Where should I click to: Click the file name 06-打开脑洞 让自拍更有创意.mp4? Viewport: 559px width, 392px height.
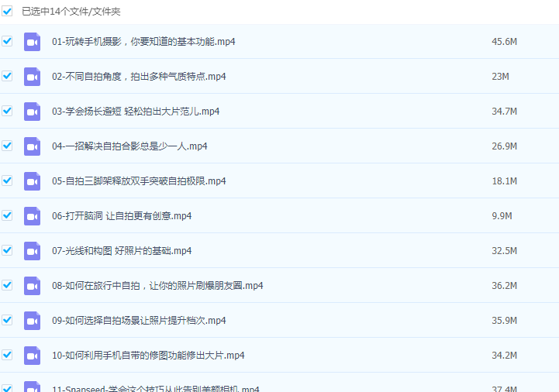click(122, 216)
